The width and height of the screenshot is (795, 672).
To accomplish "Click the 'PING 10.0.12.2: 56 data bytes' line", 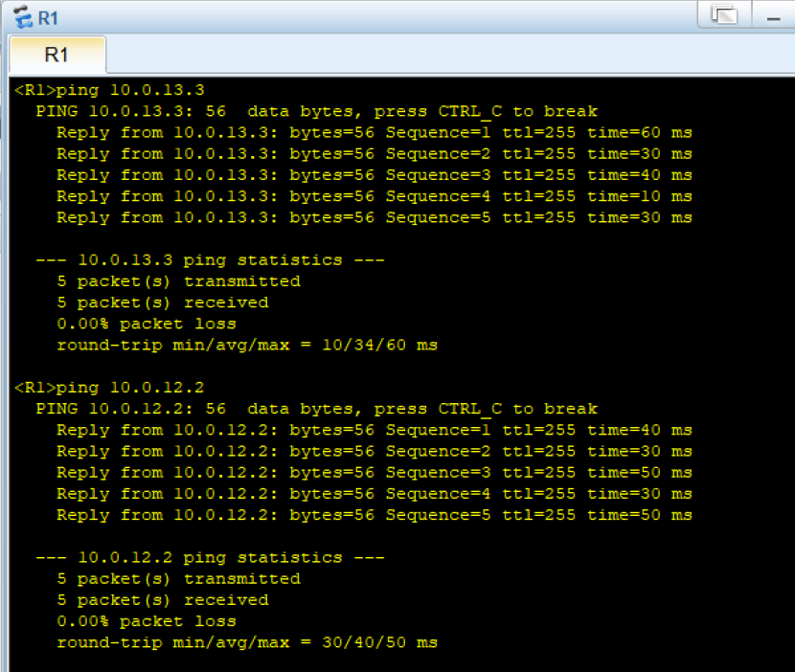I will click(317, 409).
